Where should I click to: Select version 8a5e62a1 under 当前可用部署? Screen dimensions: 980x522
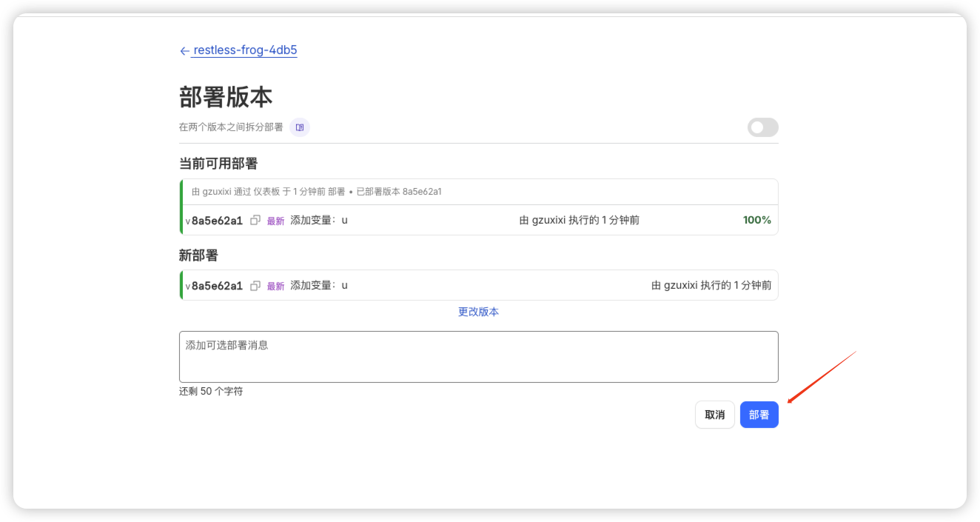click(x=216, y=221)
